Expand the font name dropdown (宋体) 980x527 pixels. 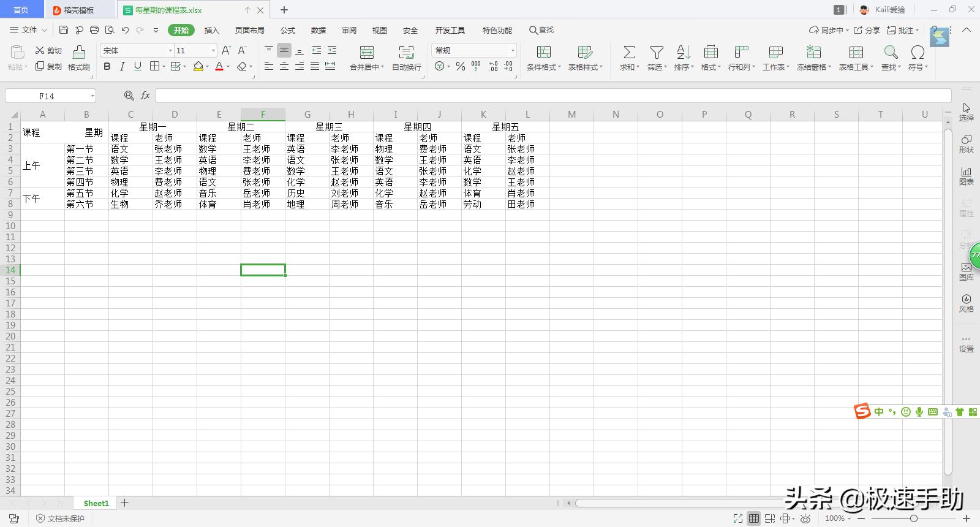pyautogui.click(x=170, y=50)
